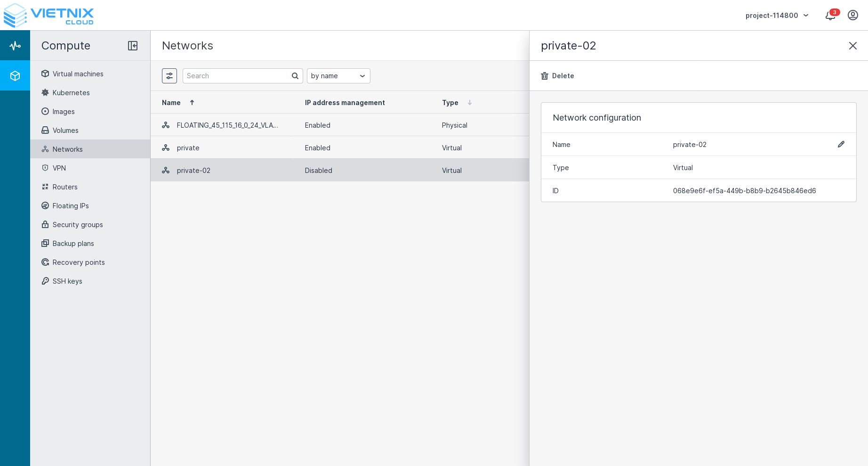Click the magnifier icon in Search box
Viewport: 868px width, 466px height.
(x=295, y=76)
